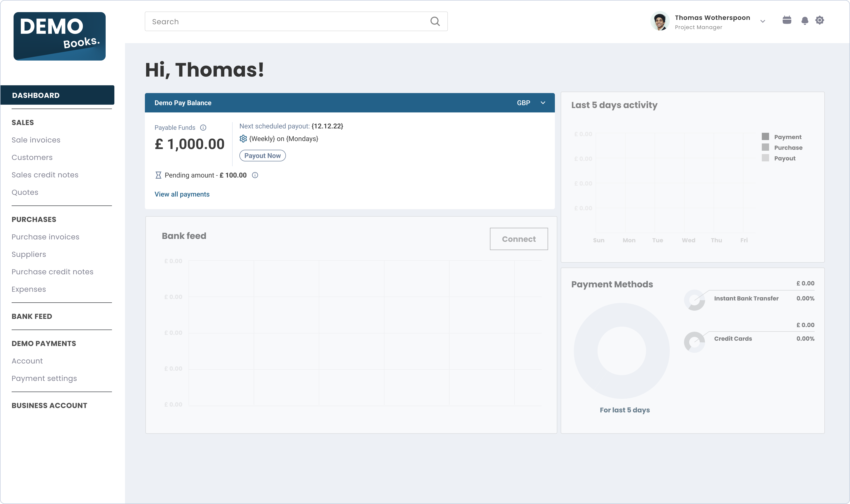The width and height of the screenshot is (850, 504).
Task: Click Pending amount info icon
Action: tap(255, 175)
